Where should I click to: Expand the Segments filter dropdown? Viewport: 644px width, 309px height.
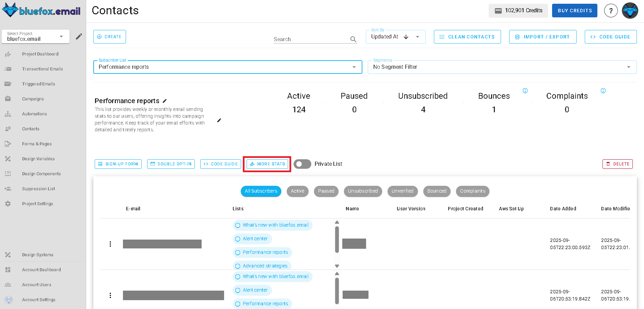pos(502,67)
